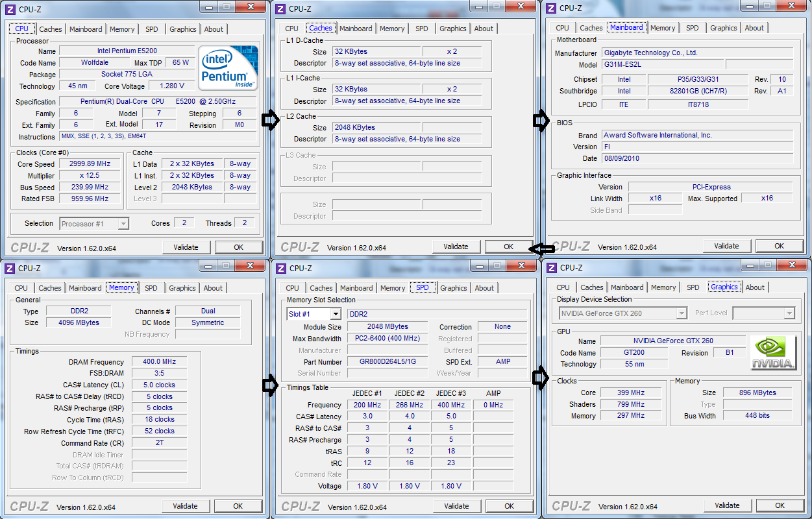The image size is (812, 519).
Task: Click the Bus Width value 448 bits
Action: 757,416
